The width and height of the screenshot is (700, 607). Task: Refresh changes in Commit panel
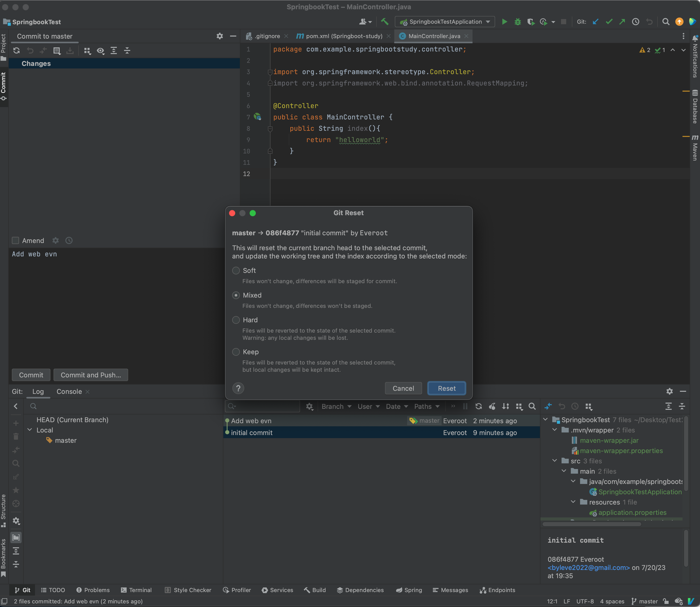(x=16, y=50)
